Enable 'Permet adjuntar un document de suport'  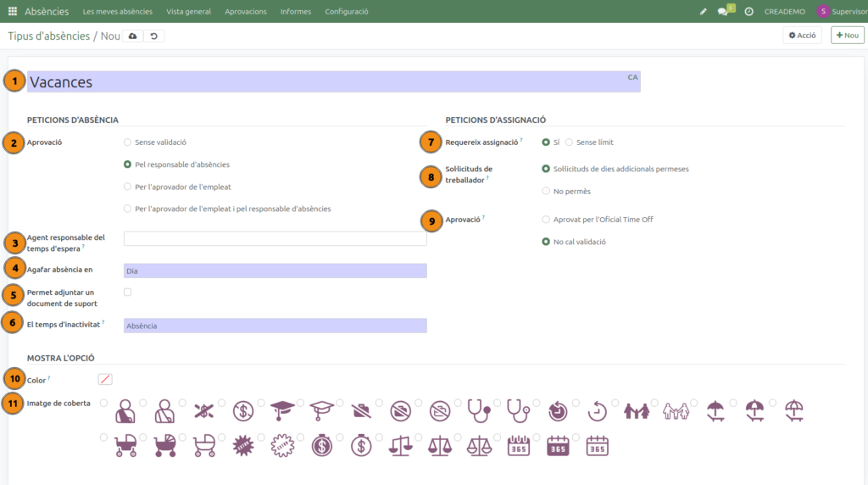click(127, 292)
